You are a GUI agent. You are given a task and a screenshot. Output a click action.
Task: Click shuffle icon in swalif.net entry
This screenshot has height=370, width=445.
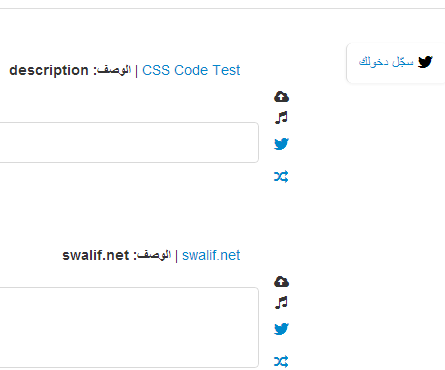(281, 362)
